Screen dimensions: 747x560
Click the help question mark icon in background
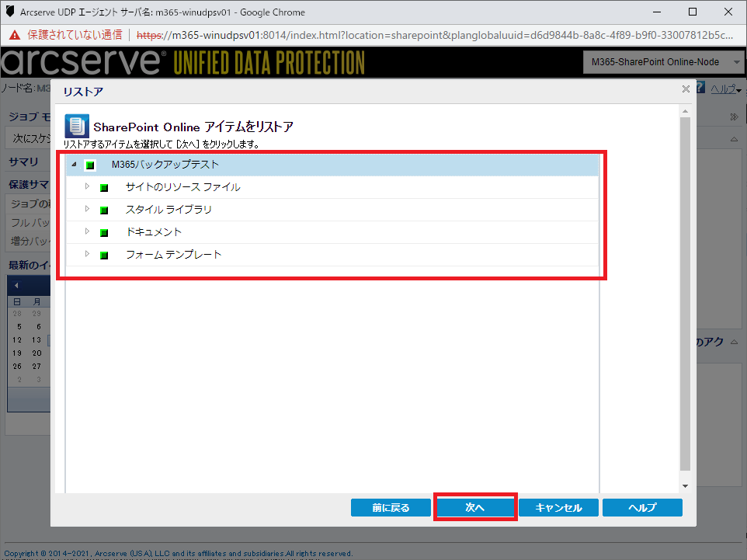pos(700,87)
